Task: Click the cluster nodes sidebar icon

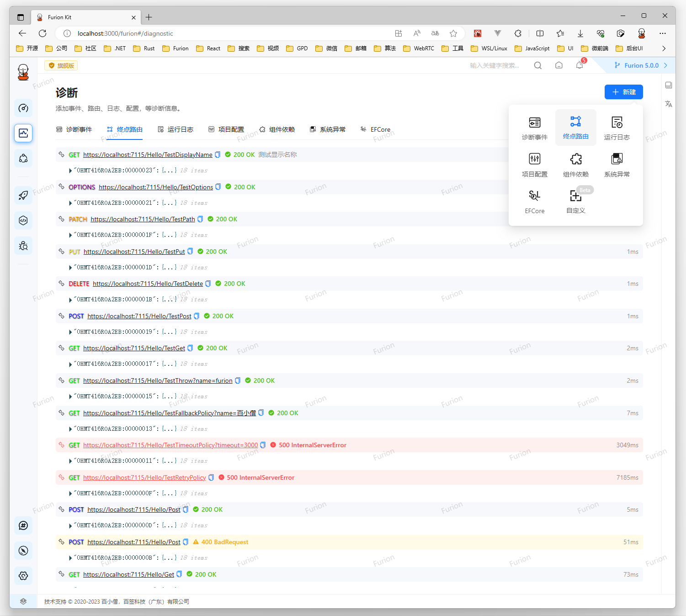Action: click(23, 158)
